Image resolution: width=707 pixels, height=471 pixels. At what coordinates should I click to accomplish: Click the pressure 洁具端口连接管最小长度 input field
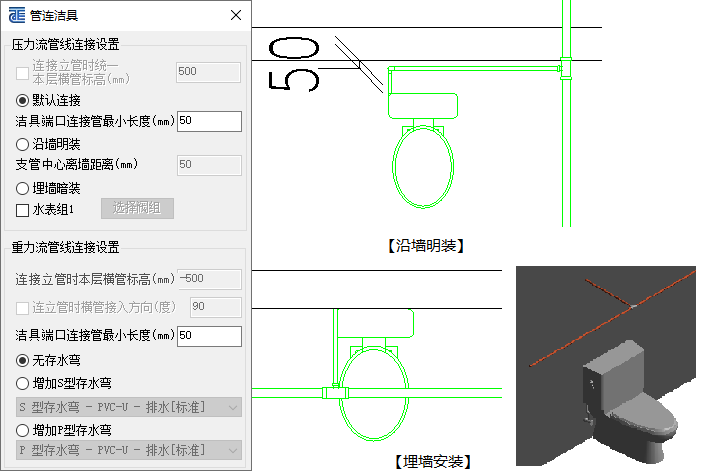coord(209,121)
